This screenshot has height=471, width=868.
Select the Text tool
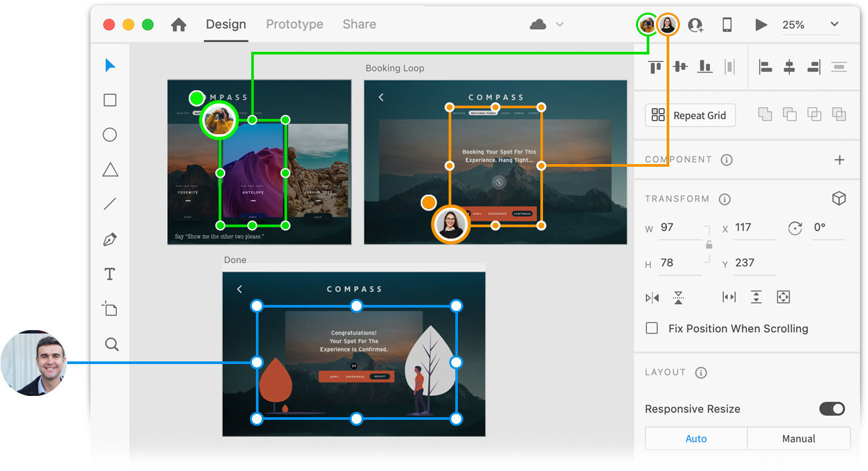coord(110,274)
